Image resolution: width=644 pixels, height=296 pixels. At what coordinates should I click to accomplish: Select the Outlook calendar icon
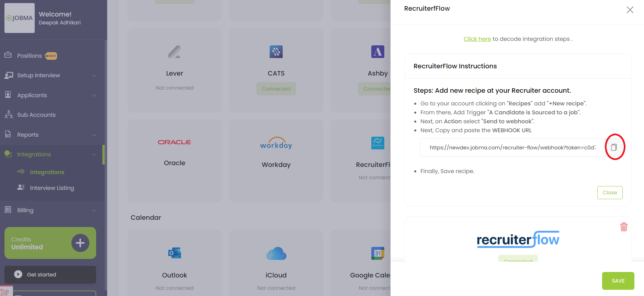(174, 253)
